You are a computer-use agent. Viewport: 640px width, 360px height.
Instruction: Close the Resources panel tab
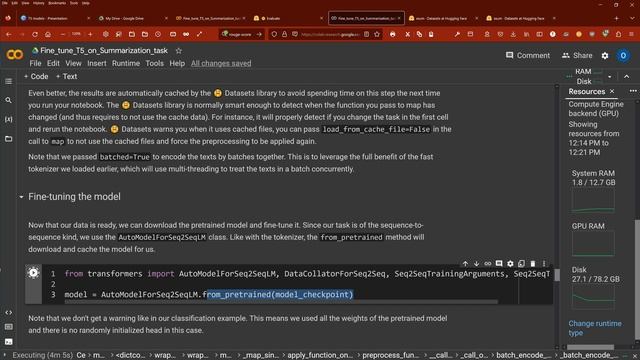(x=612, y=91)
